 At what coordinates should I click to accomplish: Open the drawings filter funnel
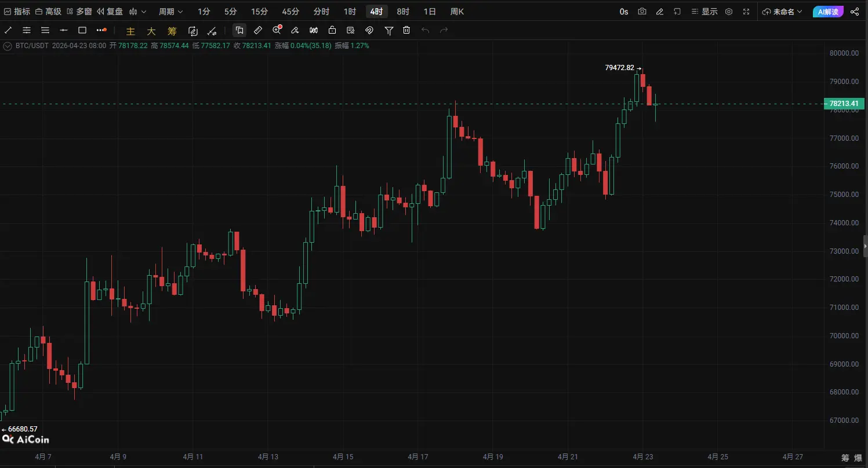[389, 30]
